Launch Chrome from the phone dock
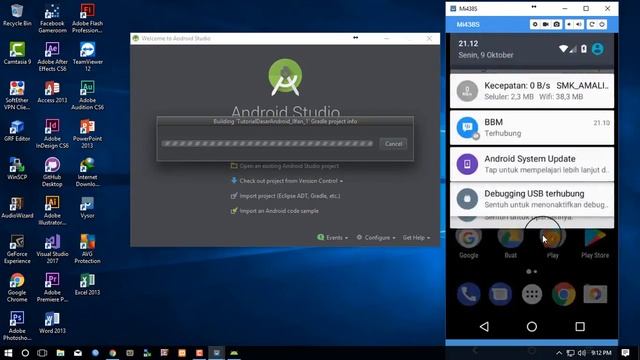640x360 pixels. [564, 294]
